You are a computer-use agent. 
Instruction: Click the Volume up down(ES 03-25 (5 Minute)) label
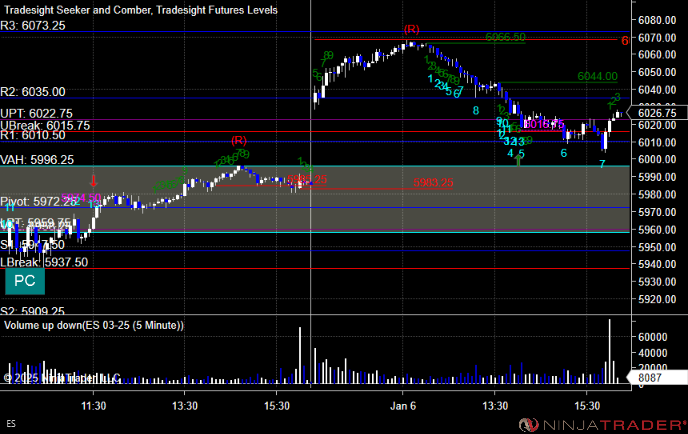[x=94, y=325]
